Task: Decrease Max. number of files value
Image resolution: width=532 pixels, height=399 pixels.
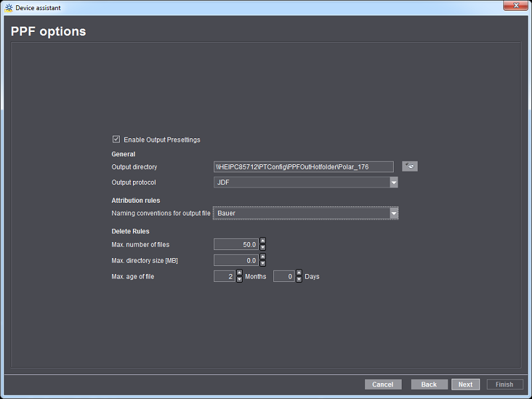Action: [x=263, y=247]
